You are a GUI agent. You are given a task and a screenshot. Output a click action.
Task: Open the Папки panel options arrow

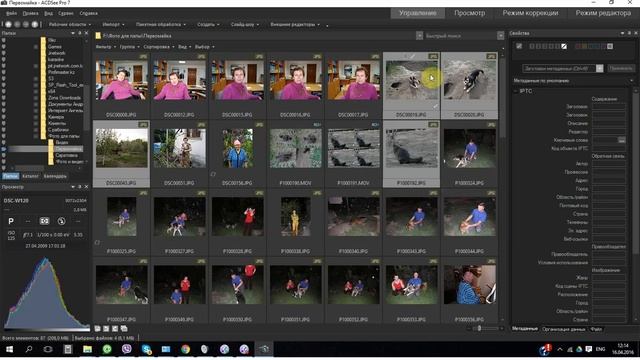73,33
